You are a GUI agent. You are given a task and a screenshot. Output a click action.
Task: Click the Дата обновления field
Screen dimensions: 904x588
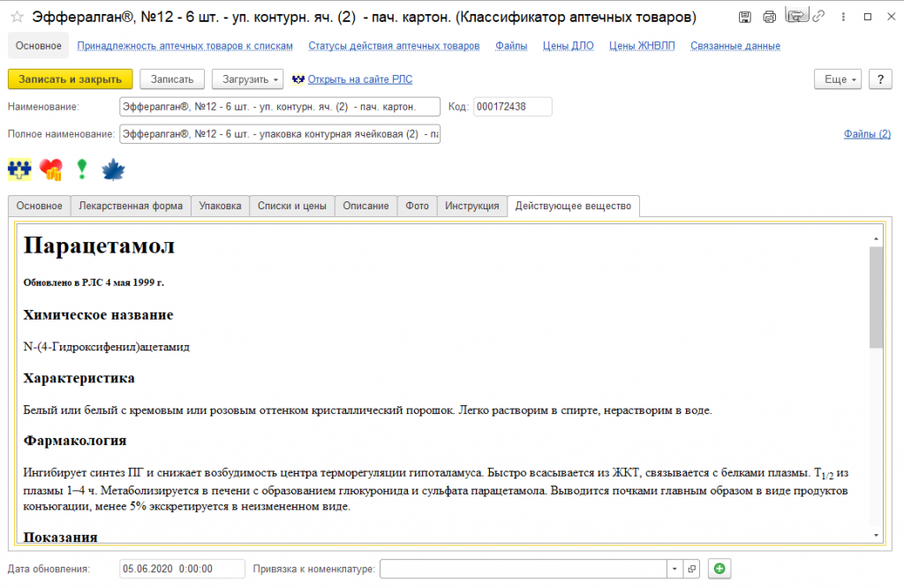[x=182, y=569]
